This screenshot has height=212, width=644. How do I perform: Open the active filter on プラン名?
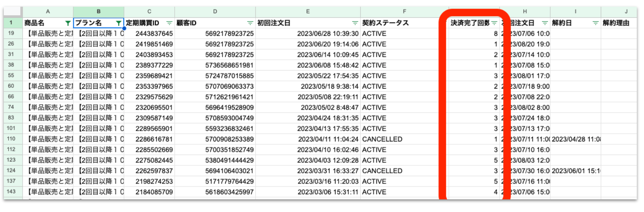(x=119, y=23)
